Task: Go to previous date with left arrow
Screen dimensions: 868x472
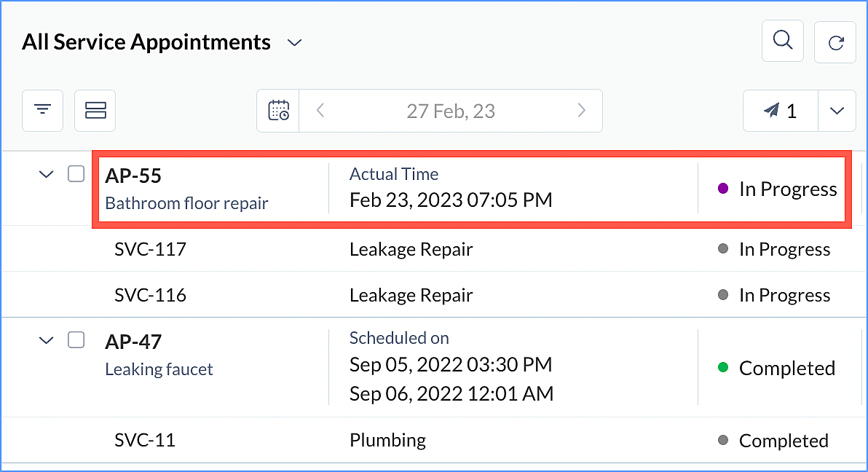Action: (x=320, y=111)
